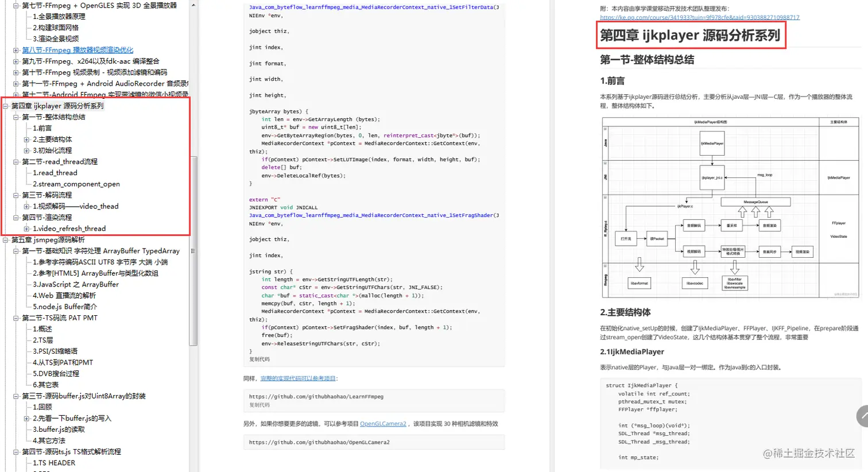Select 6.其它表 in outline
This screenshot has width=868, height=472.
pyautogui.click(x=45, y=385)
